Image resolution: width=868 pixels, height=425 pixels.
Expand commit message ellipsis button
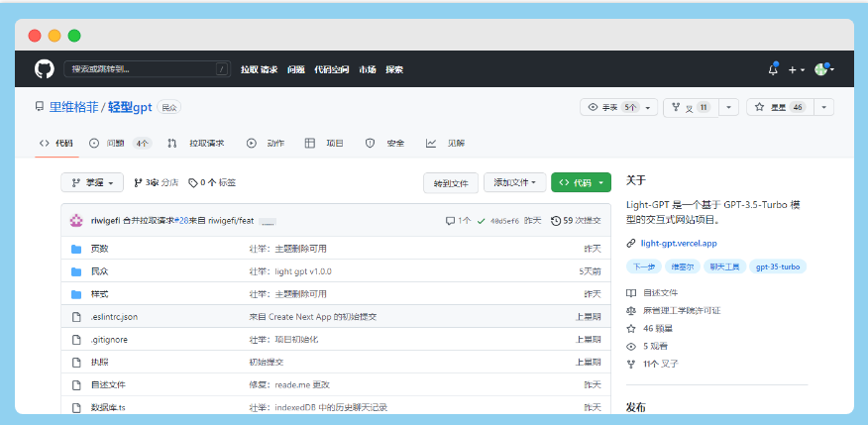[268, 222]
